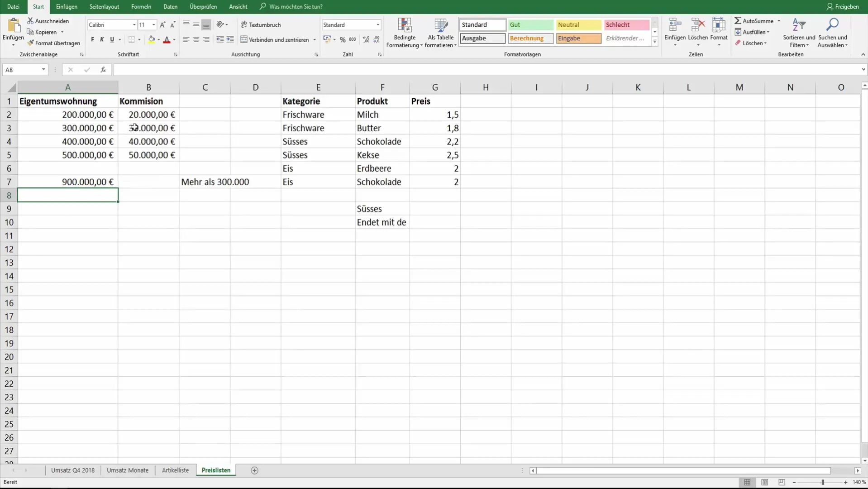The height and width of the screenshot is (489, 868).
Task: Click the Zellen Löschen icon
Action: pos(698,25)
